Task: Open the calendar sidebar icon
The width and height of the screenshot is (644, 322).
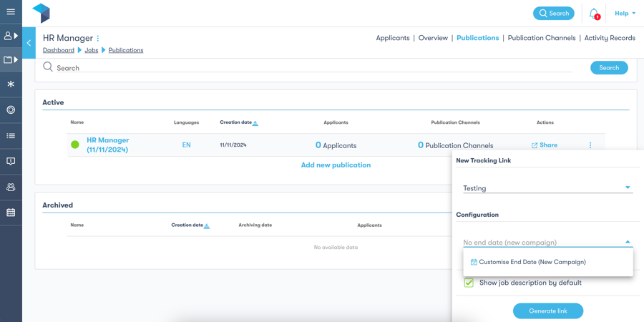Action: pyautogui.click(x=11, y=213)
